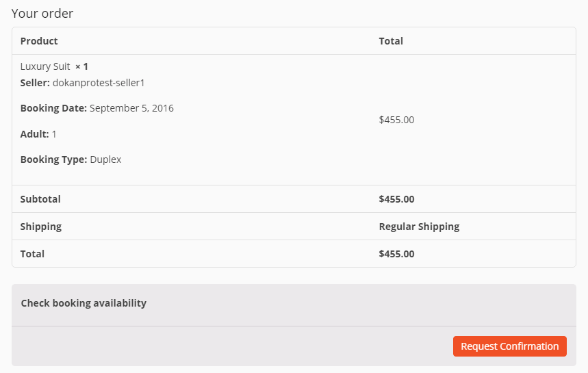Click the Adult count line

38,134
